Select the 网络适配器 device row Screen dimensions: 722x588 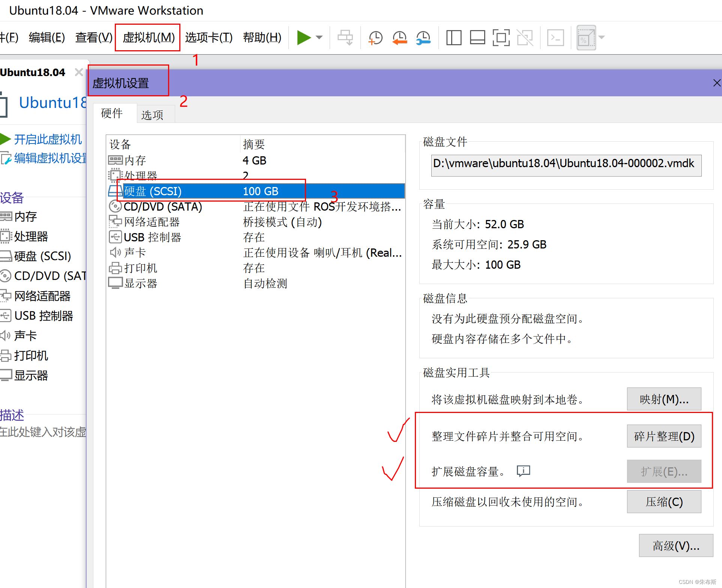click(x=152, y=222)
